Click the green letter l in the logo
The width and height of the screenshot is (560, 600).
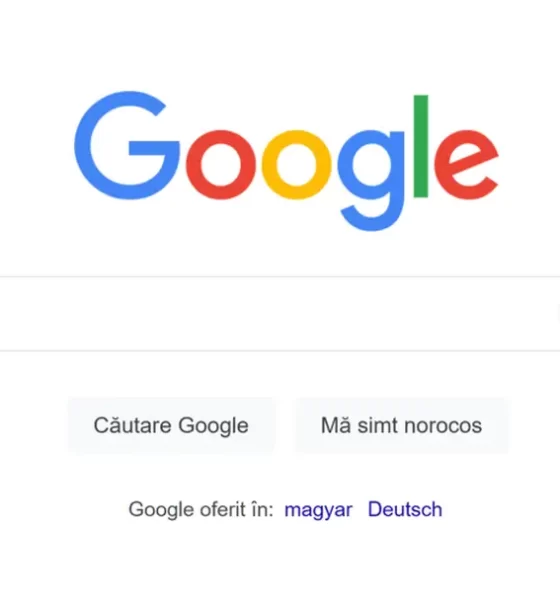[x=421, y=146]
